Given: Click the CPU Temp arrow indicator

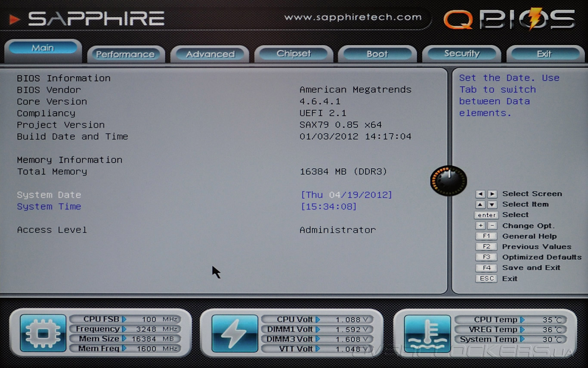Looking at the screenshot, I should (522, 320).
